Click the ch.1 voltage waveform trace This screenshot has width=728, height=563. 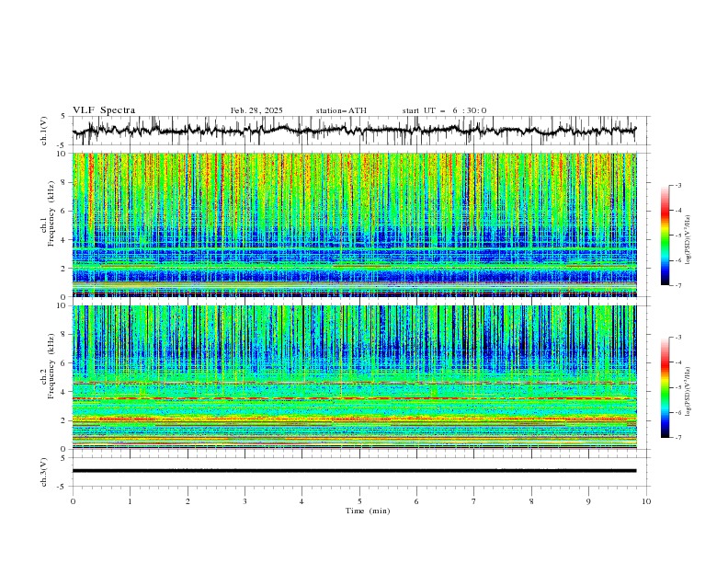pyautogui.click(x=354, y=130)
